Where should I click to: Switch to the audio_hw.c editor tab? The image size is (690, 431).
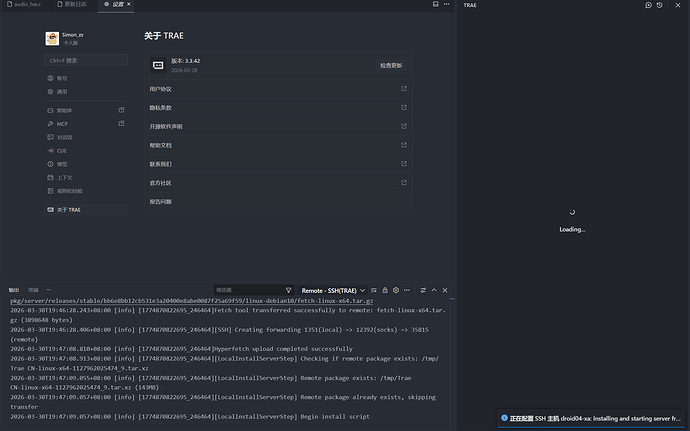[x=24, y=4]
